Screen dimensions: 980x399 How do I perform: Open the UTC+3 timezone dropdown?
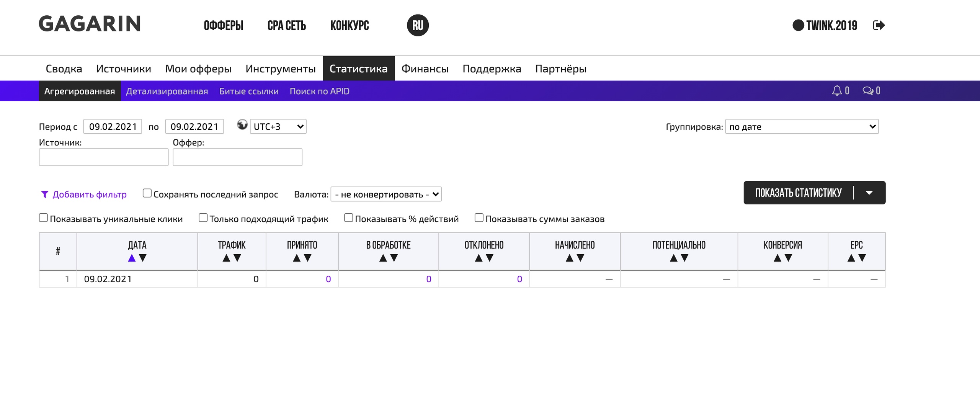click(x=278, y=126)
